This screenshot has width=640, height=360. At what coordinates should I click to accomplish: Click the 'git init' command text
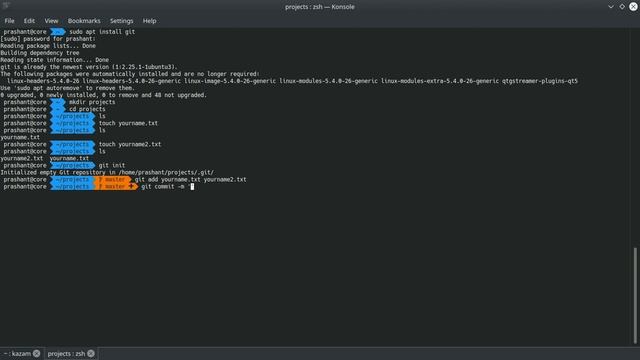click(112, 165)
